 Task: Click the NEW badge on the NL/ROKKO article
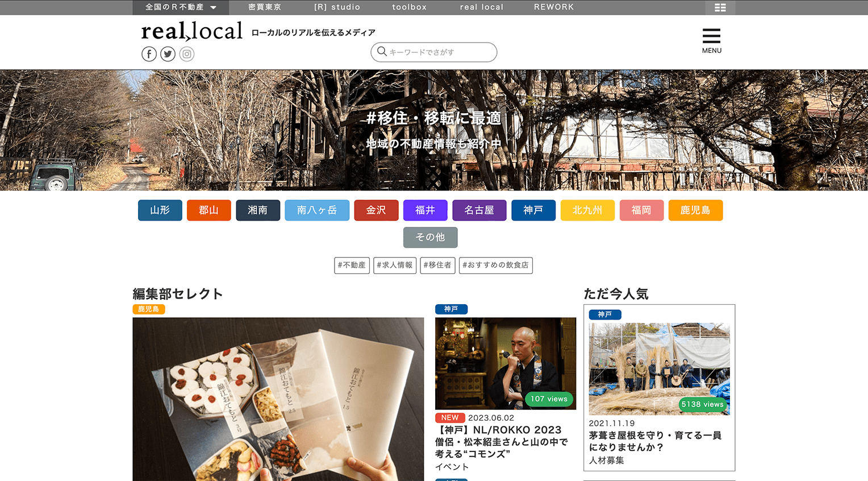[450, 418]
